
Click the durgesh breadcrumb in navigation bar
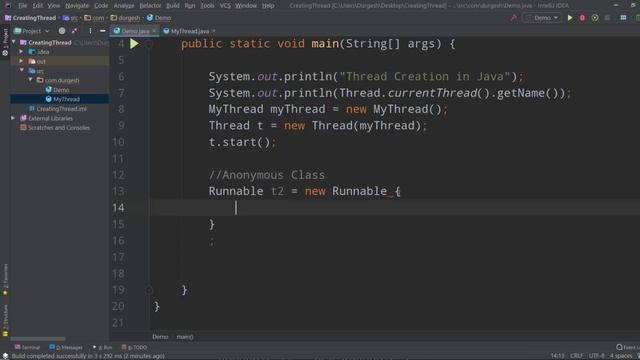click(125, 18)
